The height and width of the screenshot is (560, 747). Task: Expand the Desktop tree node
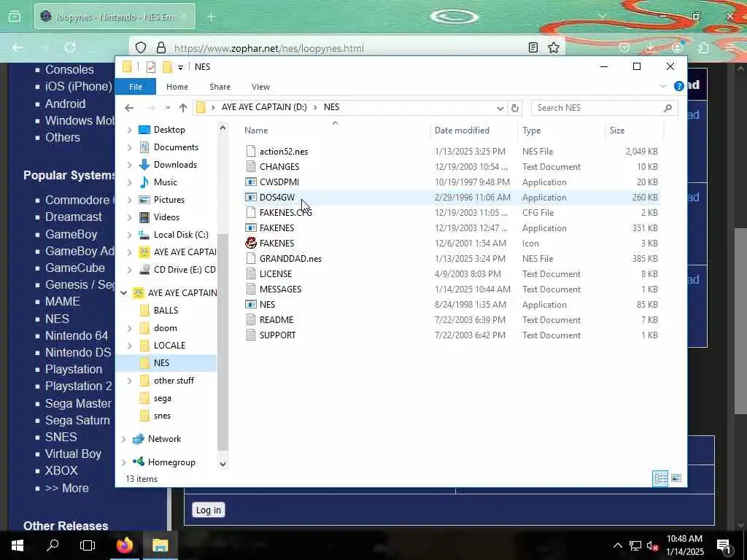coord(129,130)
